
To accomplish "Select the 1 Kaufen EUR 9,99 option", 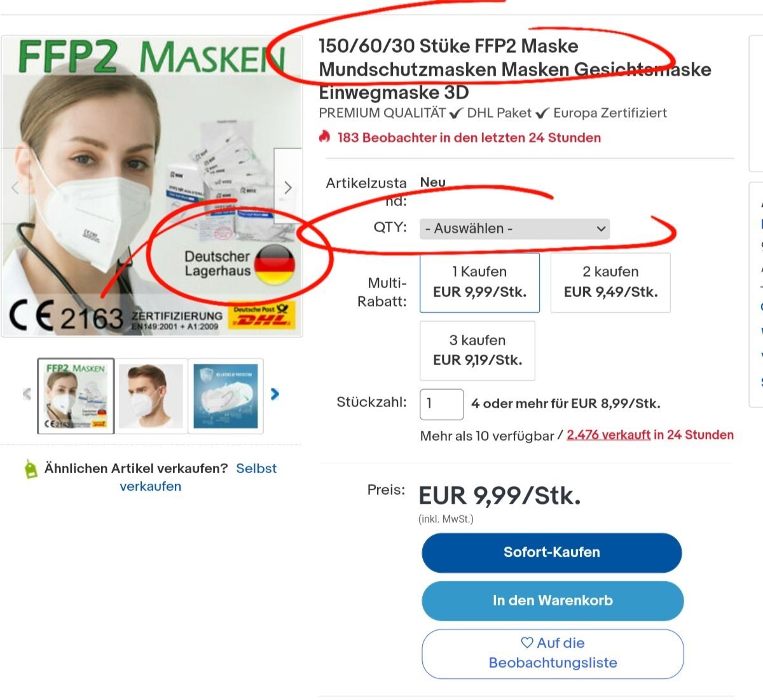I will [x=480, y=282].
